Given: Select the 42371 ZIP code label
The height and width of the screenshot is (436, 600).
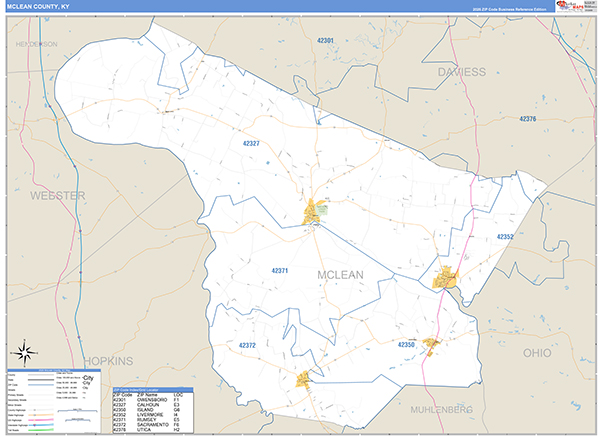Looking at the screenshot, I should (x=280, y=270).
